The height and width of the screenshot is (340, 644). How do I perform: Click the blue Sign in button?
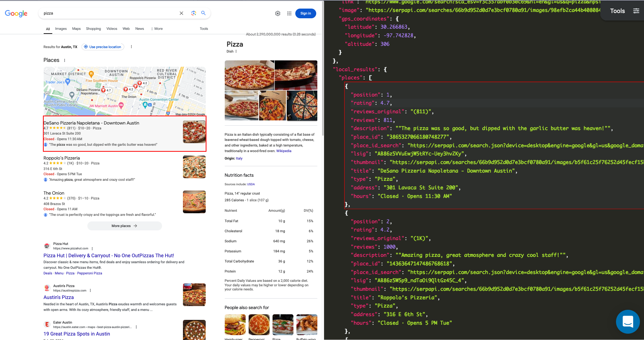pyautogui.click(x=306, y=13)
